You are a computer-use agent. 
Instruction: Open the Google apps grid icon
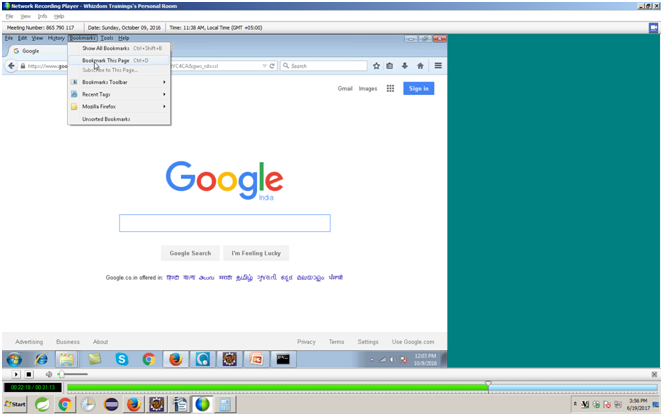tap(390, 88)
